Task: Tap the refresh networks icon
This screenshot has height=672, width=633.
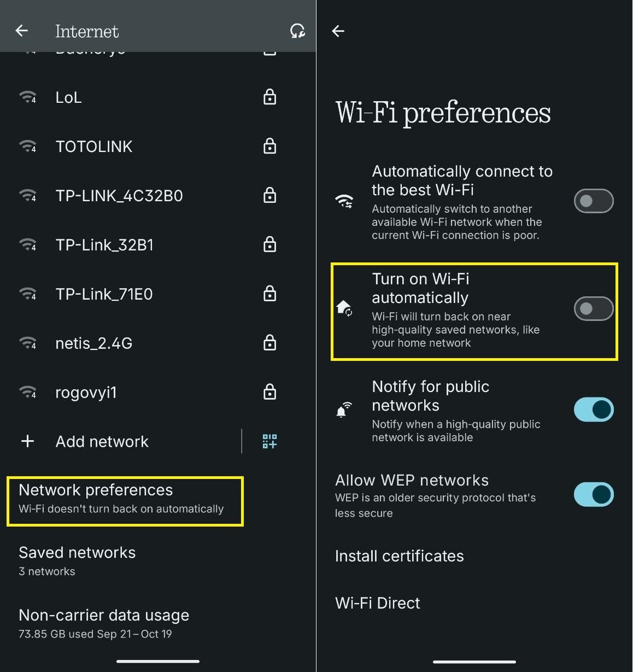Action: (297, 31)
